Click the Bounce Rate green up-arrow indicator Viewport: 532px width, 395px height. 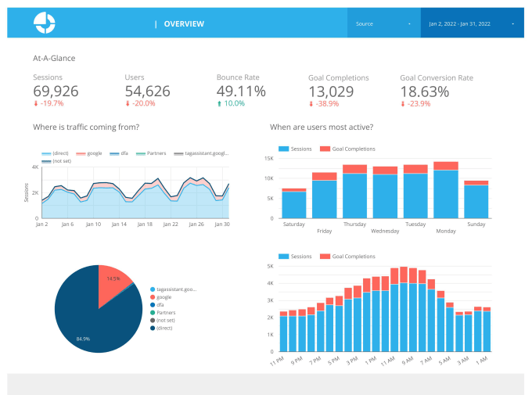coord(219,103)
